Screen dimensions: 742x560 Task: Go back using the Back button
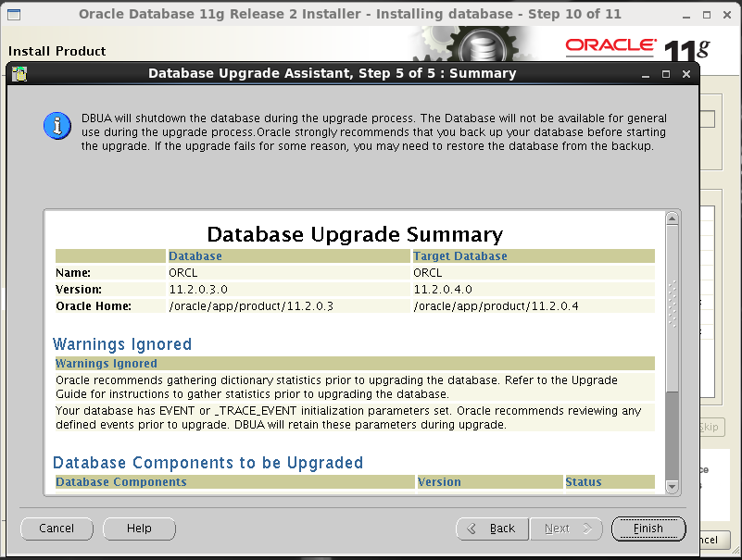tap(492, 529)
